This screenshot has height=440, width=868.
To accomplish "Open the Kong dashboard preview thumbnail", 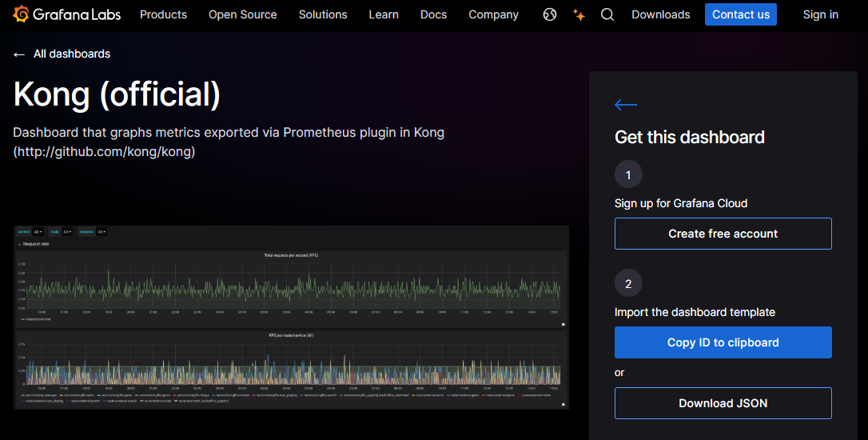I will point(291,317).
